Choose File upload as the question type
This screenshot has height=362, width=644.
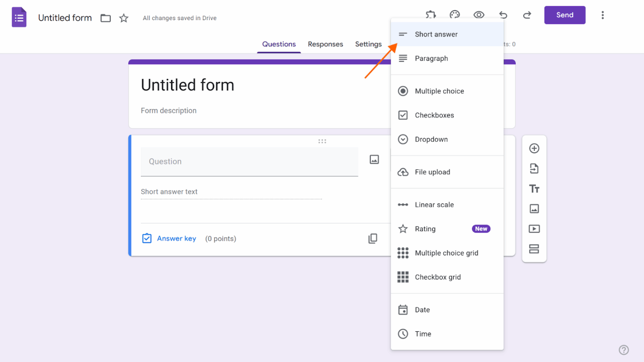tap(432, 172)
